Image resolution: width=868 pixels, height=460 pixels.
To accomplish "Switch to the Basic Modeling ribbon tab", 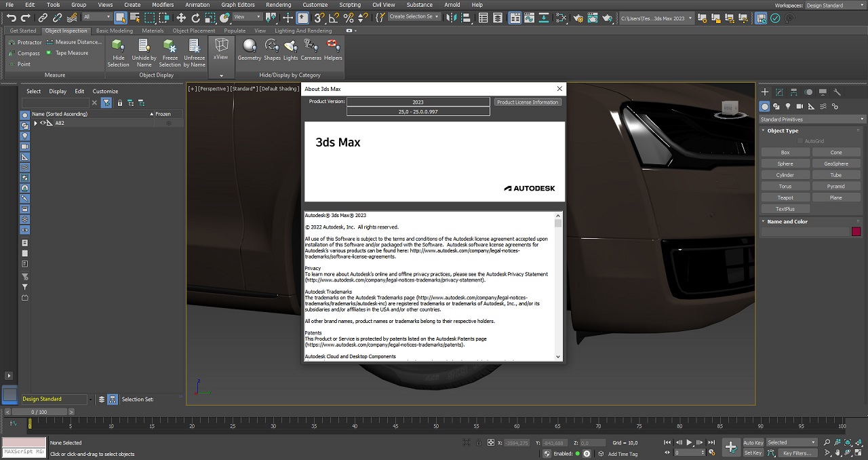I will (114, 31).
